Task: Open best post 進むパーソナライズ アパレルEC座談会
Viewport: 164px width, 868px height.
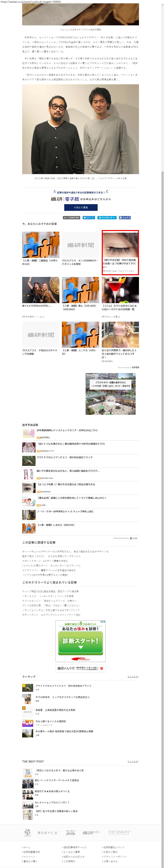Action: coord(57,780)
